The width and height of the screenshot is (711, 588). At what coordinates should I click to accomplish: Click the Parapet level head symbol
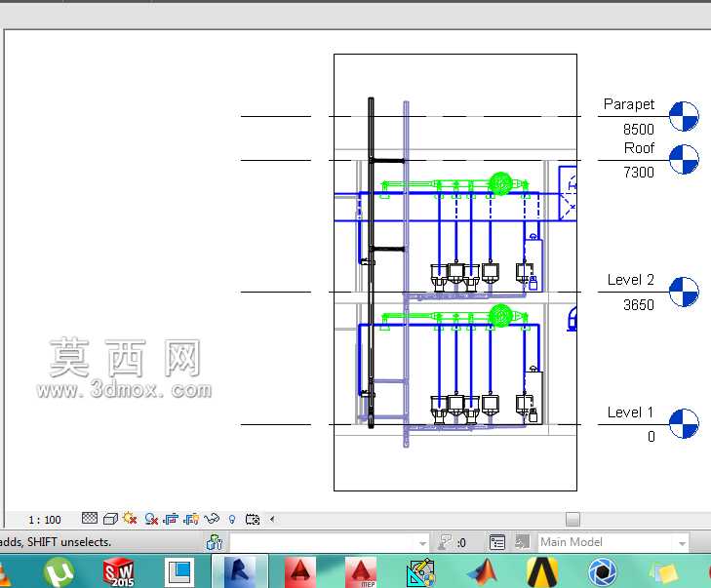(x=684, y=116)
